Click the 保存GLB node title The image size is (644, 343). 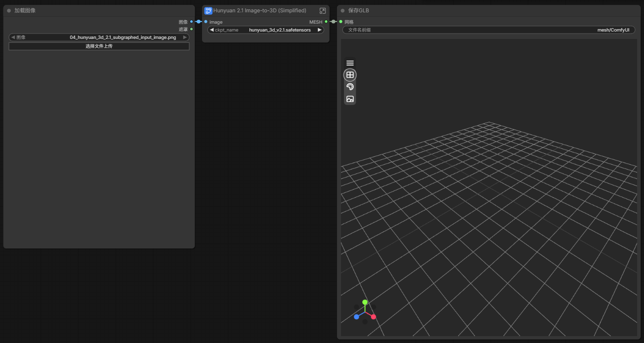coord(358,10)
